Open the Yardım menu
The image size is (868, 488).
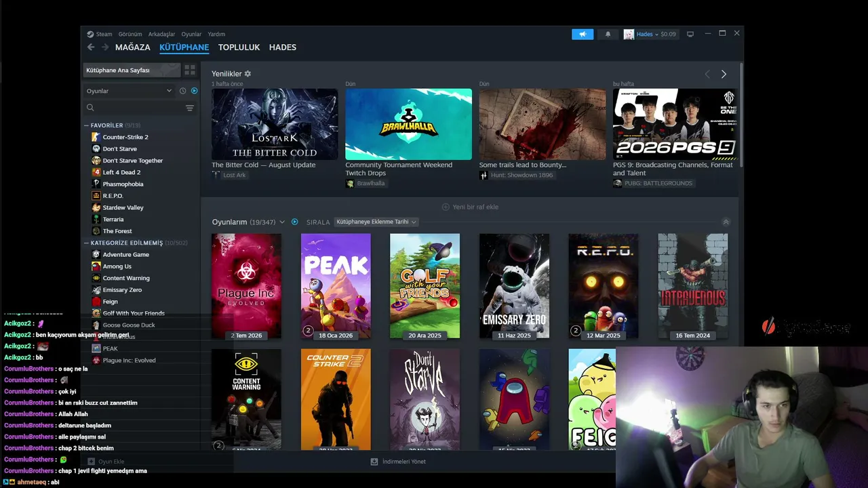216,34
